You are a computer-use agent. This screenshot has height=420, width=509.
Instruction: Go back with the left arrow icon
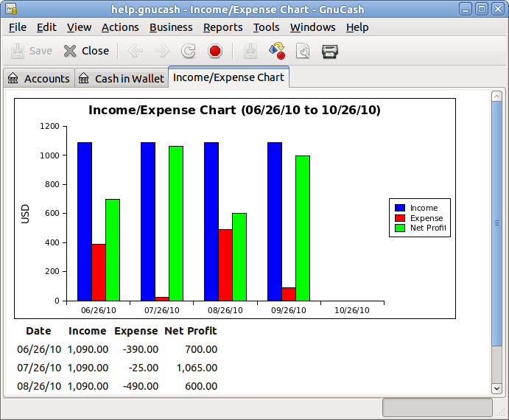coord(136,51)
